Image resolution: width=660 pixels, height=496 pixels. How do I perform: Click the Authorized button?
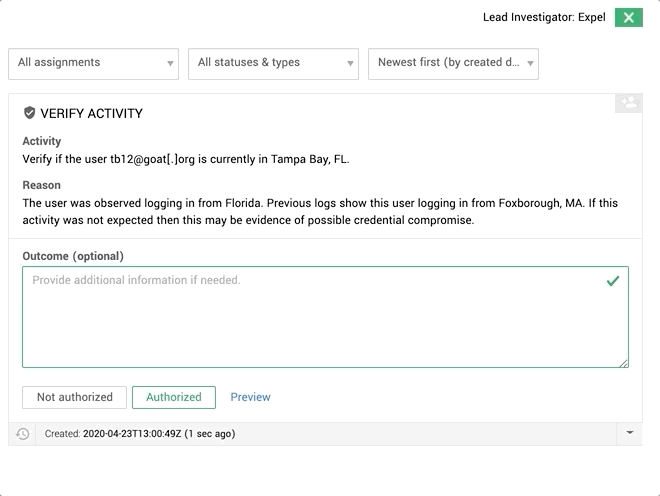pos(174,397)
